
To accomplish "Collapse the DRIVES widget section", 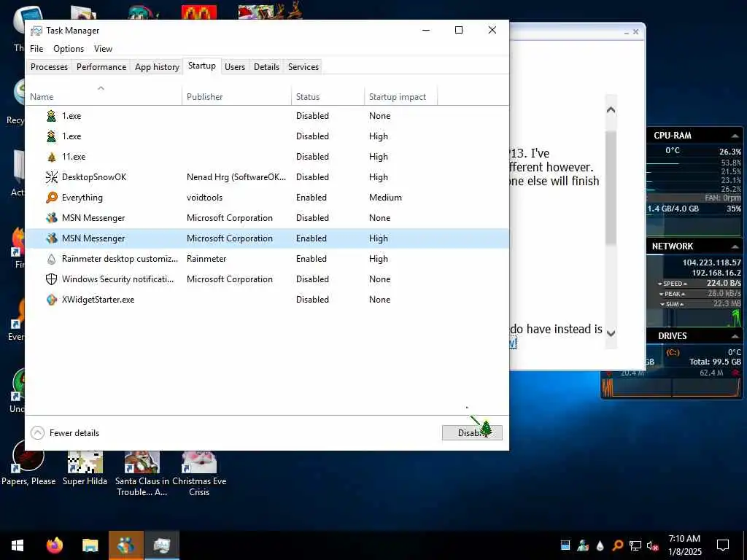I will click(735, 336).
